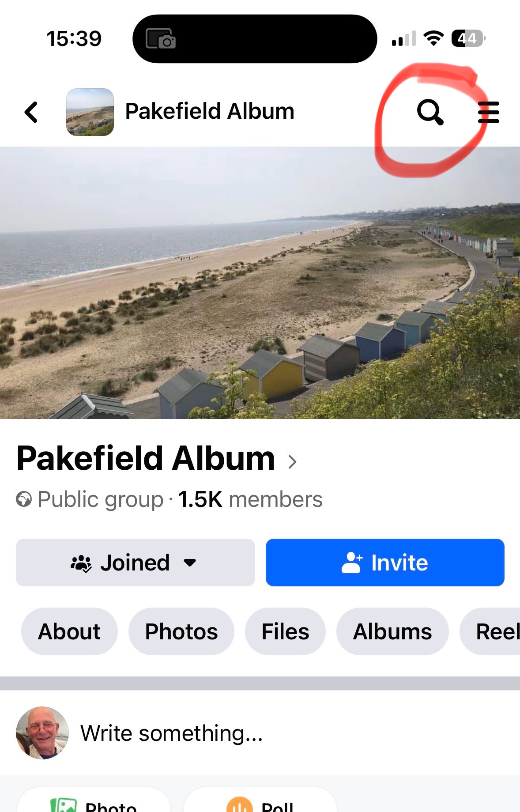Tap the Pakefield Album group thumbnail
Viewport: 520px width, 812px height.
pyautogui.click(x=90, y=112)
